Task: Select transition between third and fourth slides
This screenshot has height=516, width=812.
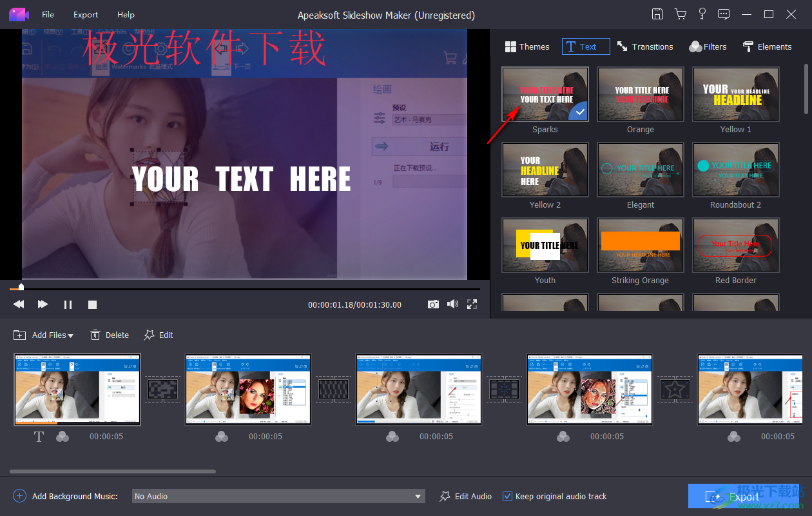Action: (504, 389)
